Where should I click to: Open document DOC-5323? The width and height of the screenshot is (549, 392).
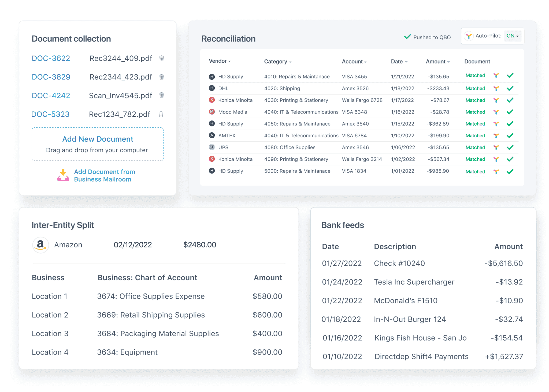50,114
